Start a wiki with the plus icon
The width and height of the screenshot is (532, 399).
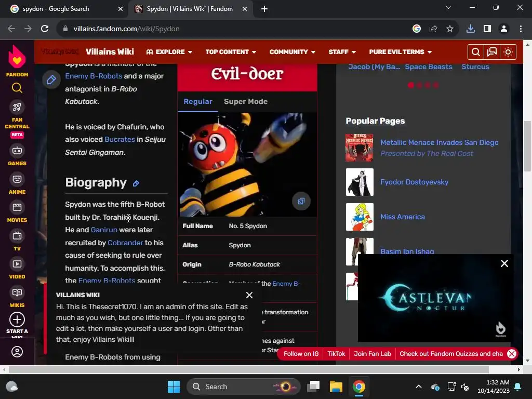[17, 320]
